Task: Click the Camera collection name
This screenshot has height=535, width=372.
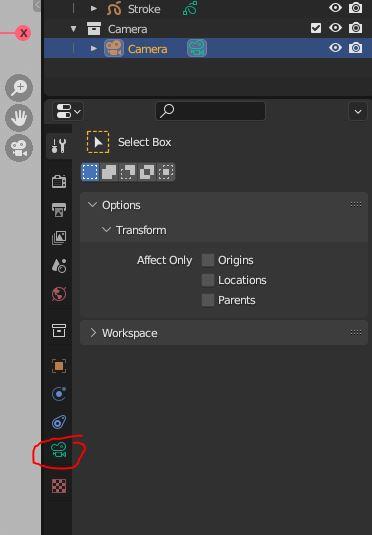Action: [128, 29]
